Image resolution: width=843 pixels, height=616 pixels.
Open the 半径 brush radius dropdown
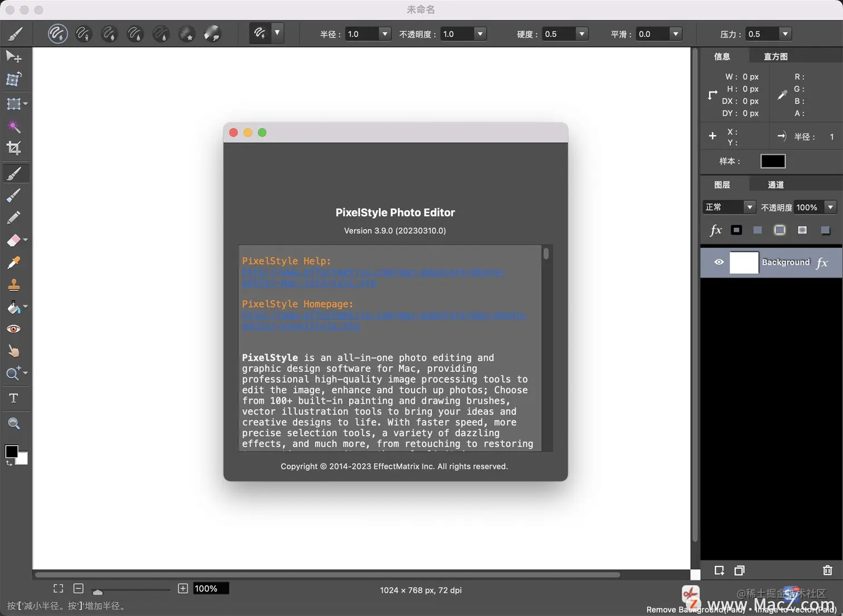pos(384,33)
